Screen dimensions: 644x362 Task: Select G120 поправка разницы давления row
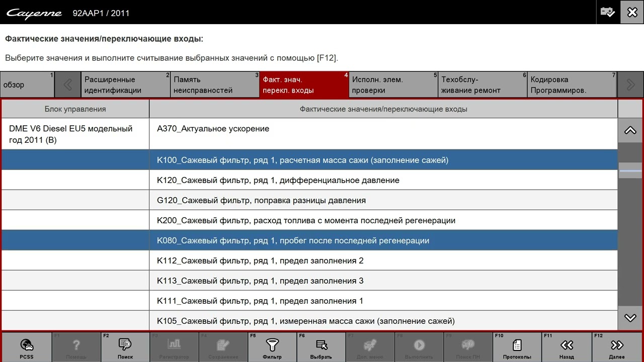[383, 200]
